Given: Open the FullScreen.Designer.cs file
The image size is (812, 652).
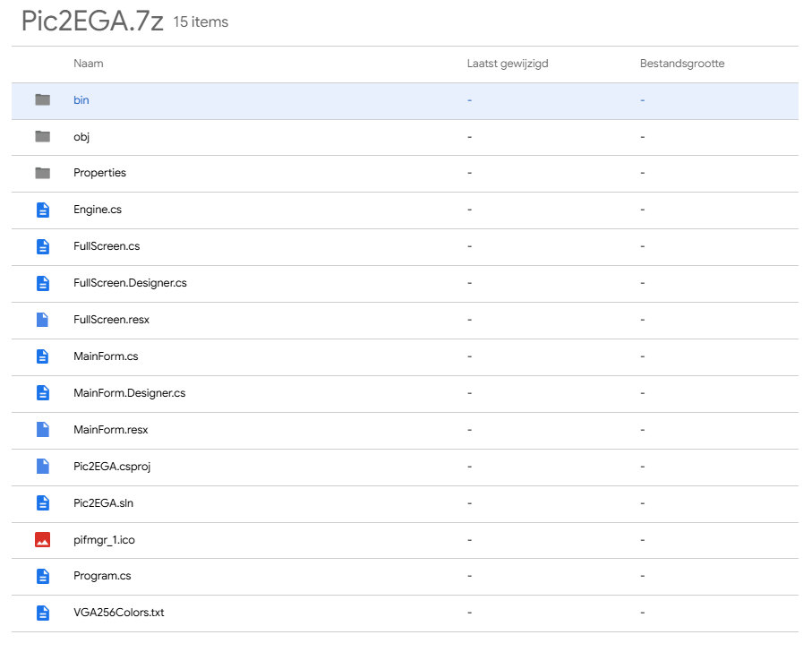Looking at the screenshot, I should pos(130,283).
